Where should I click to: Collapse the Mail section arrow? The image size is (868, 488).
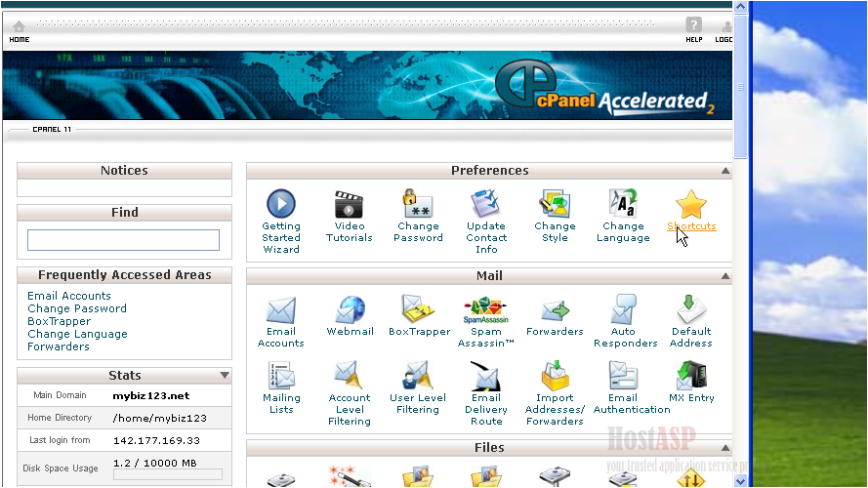pos(725,276)
